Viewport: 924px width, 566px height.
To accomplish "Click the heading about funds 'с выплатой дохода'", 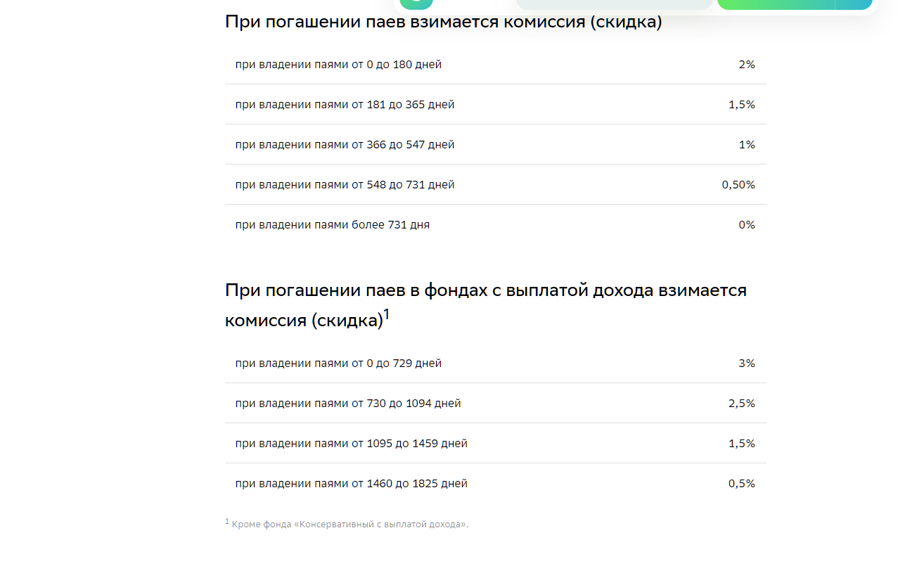I will tap(485, 290).
